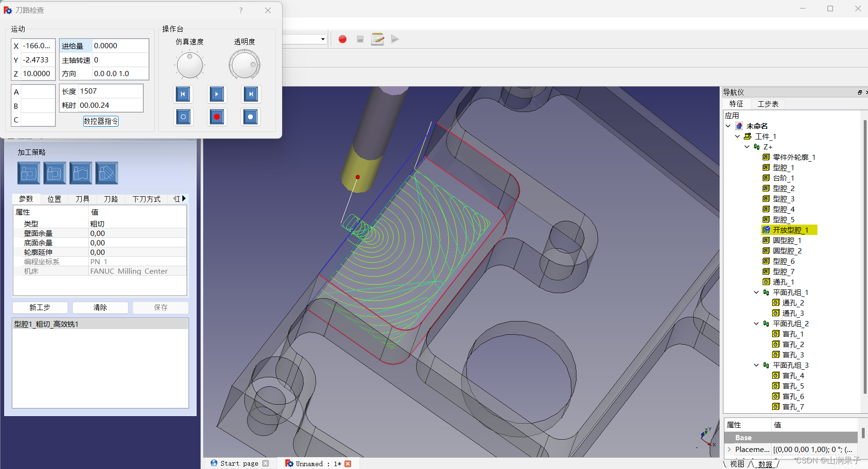Click the 通孔_2 hole icon
The image size is (868, 469).
coord(776,303)
